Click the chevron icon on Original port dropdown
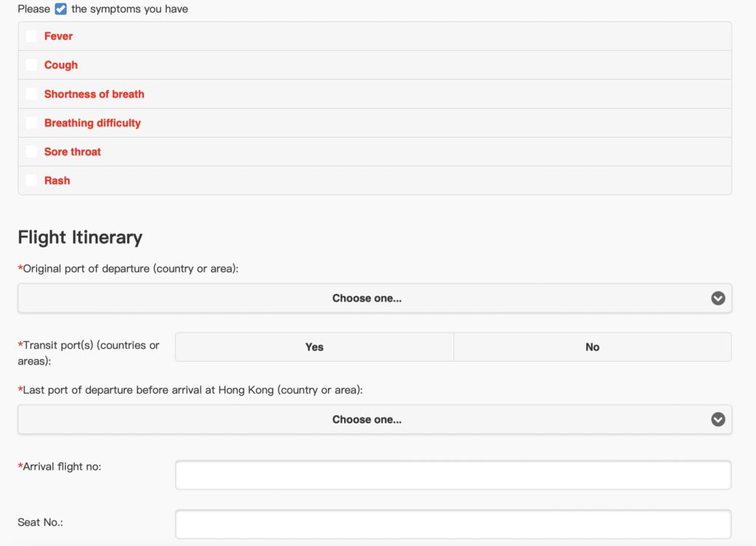 (x=718, y=298)
